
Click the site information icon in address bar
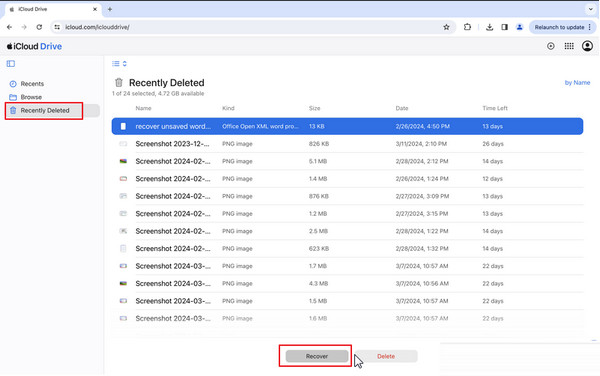57,27
